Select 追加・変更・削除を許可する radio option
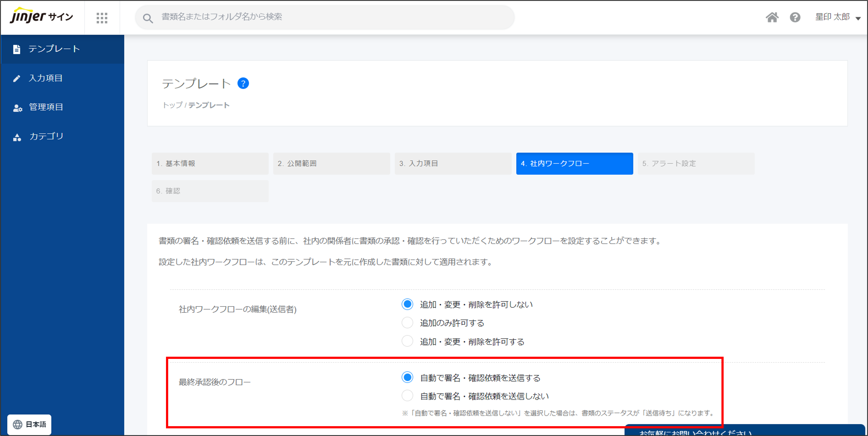Viewport: 868px width, 436px height. (407, 341)
